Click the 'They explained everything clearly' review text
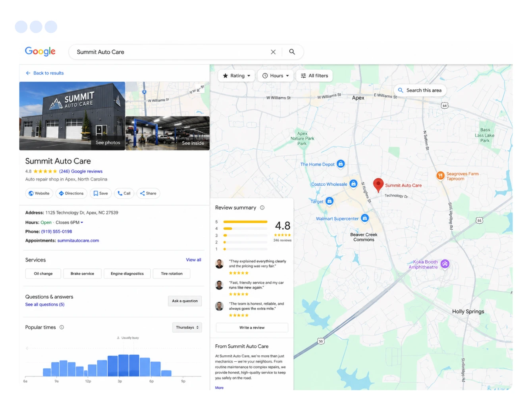532x407 pixels. [x=258, y=264]
